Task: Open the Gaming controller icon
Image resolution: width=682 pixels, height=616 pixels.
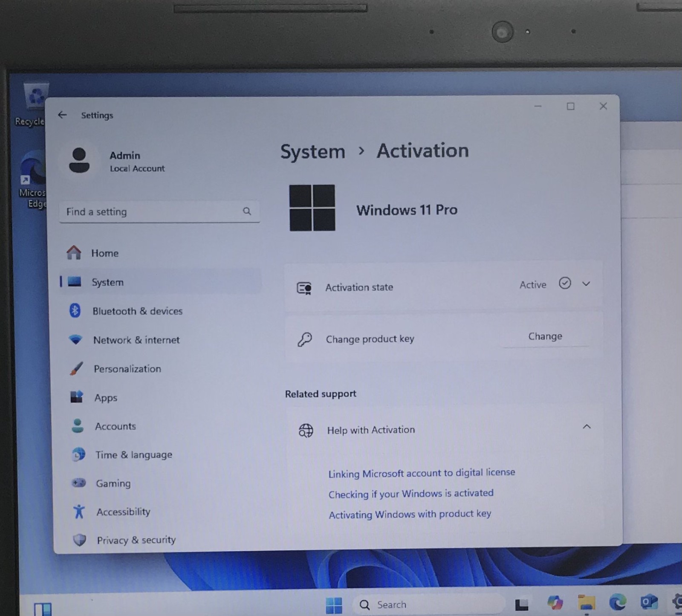Action: click(79, 483)
